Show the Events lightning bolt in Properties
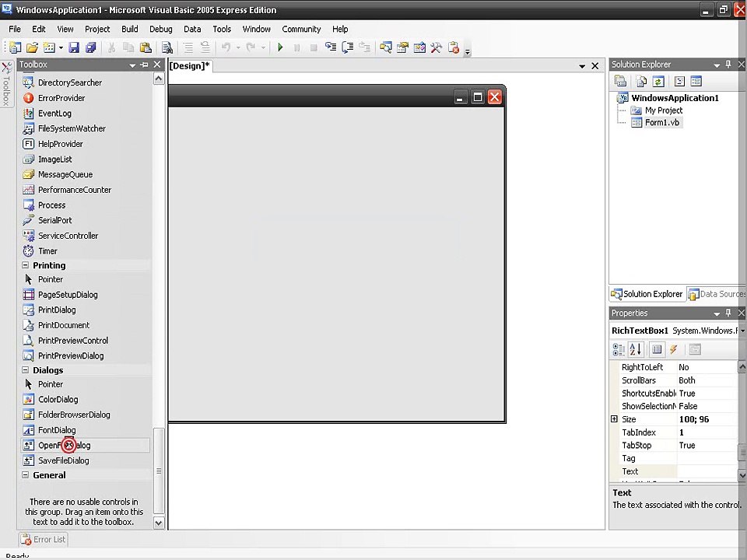Image resolution: width=747 pixels, height=560 pixels. pyautogui.click(x=674, y=349)
